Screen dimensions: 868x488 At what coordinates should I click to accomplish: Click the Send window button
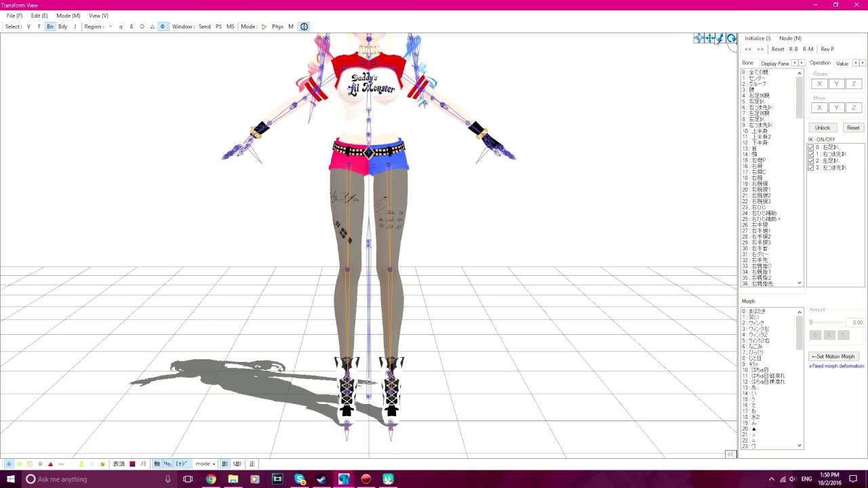pyautogui.click(x=204, y=26)
